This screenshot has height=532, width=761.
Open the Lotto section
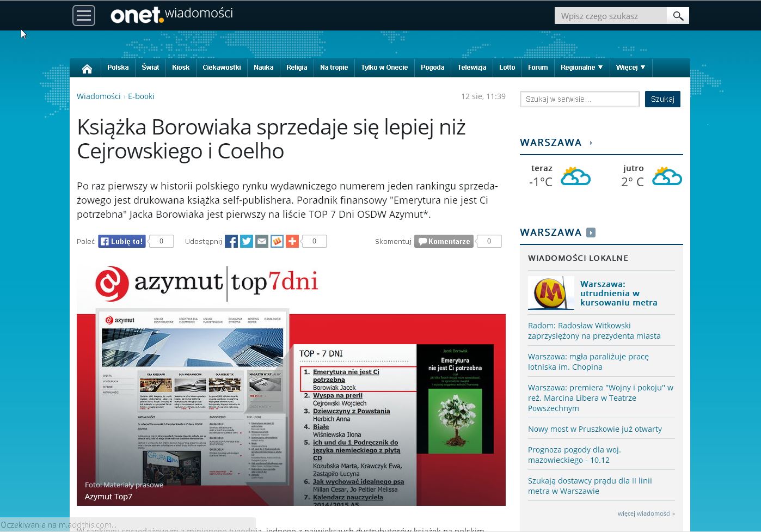point(507,68)
